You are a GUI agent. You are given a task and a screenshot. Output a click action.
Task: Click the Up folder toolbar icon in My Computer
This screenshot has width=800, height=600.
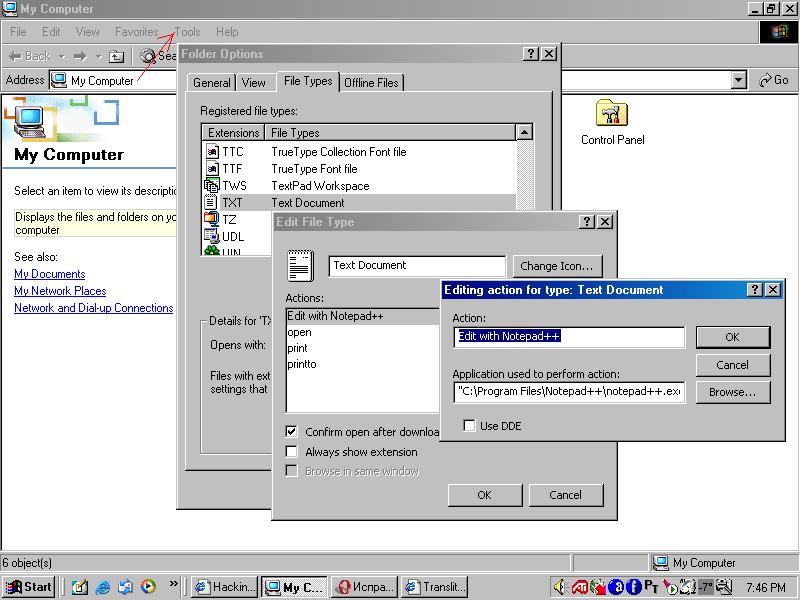[x=117, y=56]
